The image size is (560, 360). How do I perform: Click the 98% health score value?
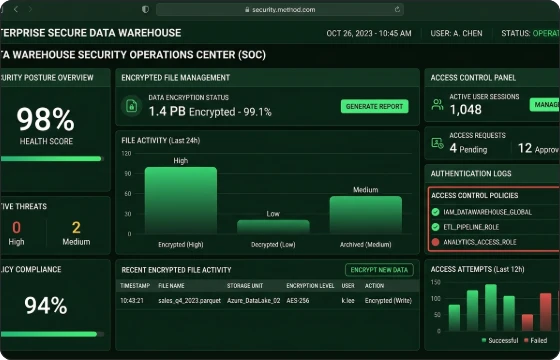tap(45, 119)
